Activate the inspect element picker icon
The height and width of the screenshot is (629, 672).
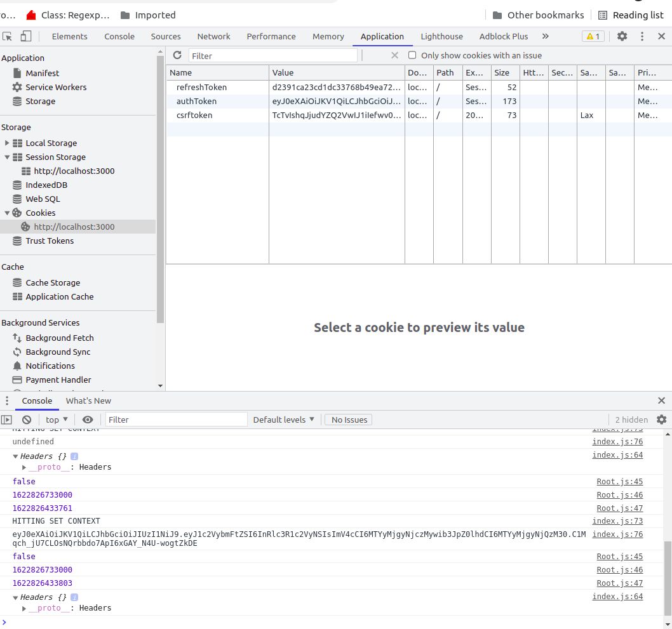tap(7, 36)
